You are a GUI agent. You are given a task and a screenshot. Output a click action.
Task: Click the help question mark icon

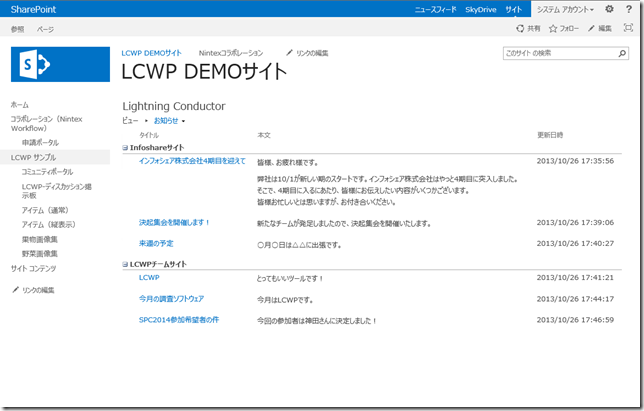pyautogui.click(x=630, y=9)
